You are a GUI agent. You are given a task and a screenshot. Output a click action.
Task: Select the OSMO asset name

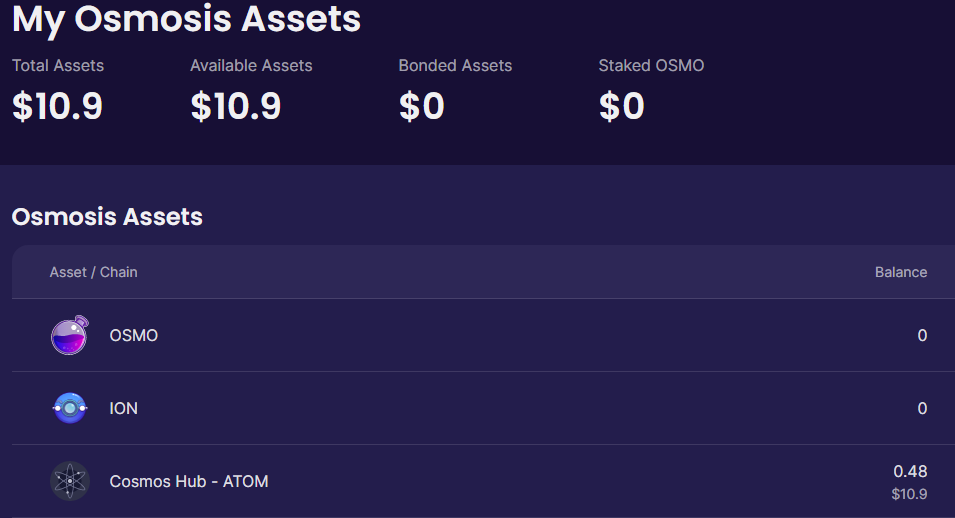(x=133, y=335)
